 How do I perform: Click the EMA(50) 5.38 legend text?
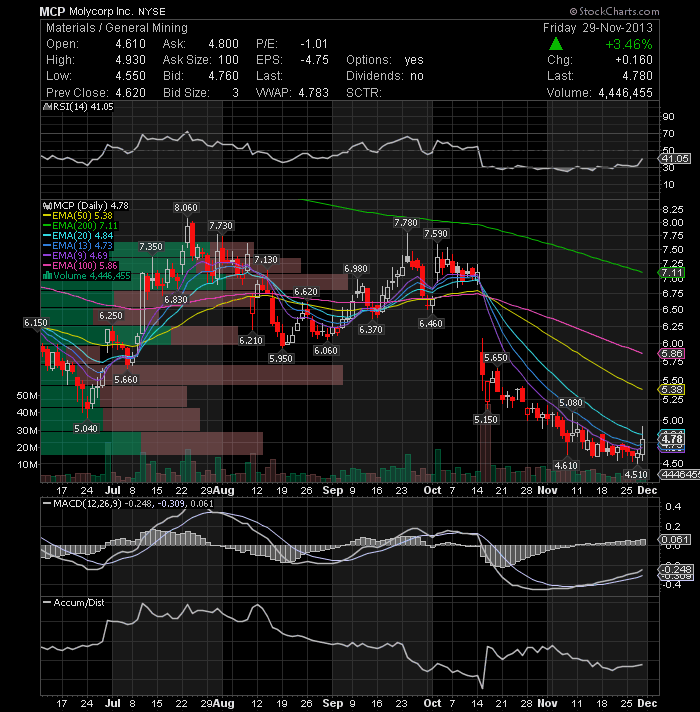pos(82,216)
